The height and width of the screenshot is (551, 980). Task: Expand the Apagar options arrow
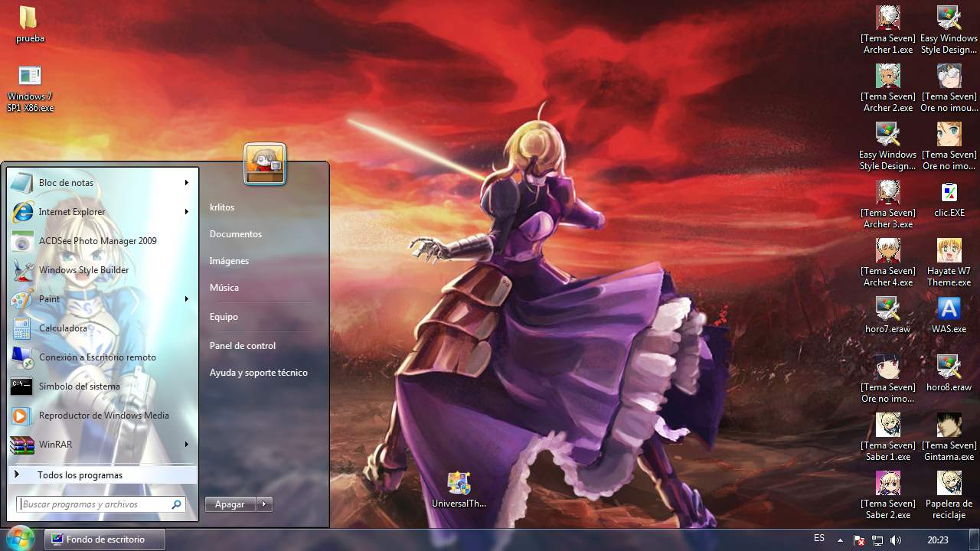[x=264, y=504]
